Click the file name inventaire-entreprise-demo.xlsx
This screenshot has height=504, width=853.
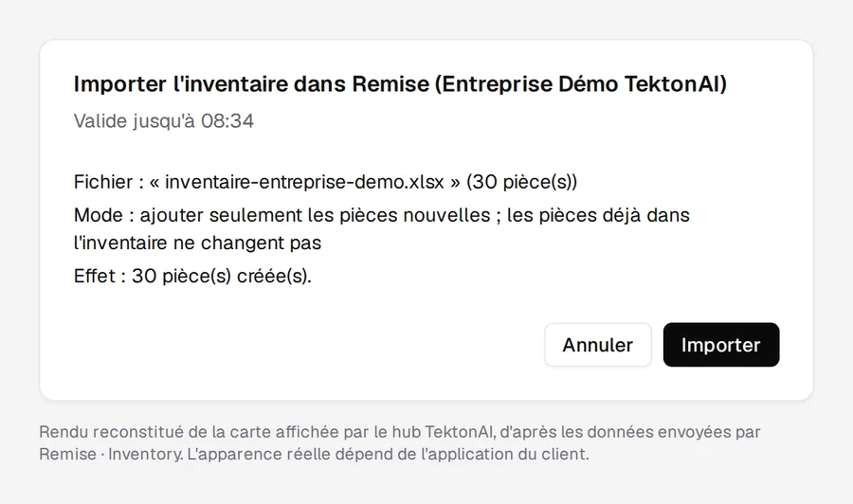tap(304, 182)
